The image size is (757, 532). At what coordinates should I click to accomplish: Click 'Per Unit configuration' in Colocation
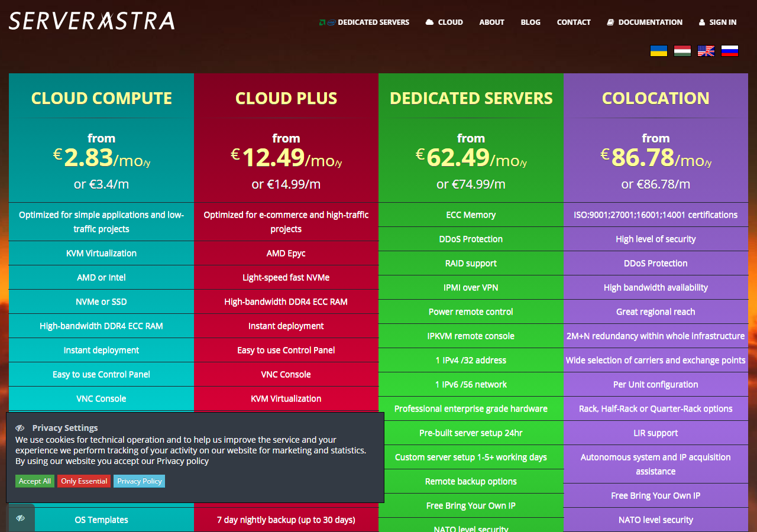point(656,384)
